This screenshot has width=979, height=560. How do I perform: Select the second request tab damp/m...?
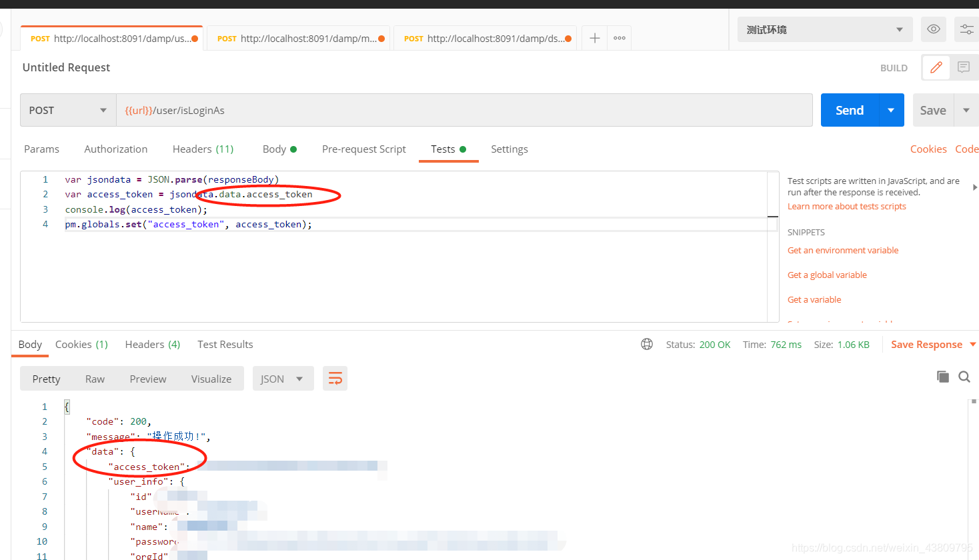[298, 39]
